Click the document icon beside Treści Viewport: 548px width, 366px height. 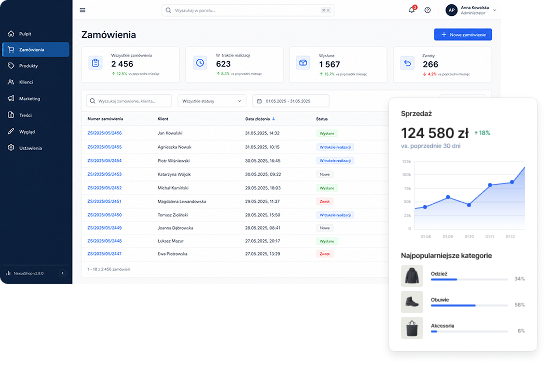pyautogui.click(x=11, y=115)
